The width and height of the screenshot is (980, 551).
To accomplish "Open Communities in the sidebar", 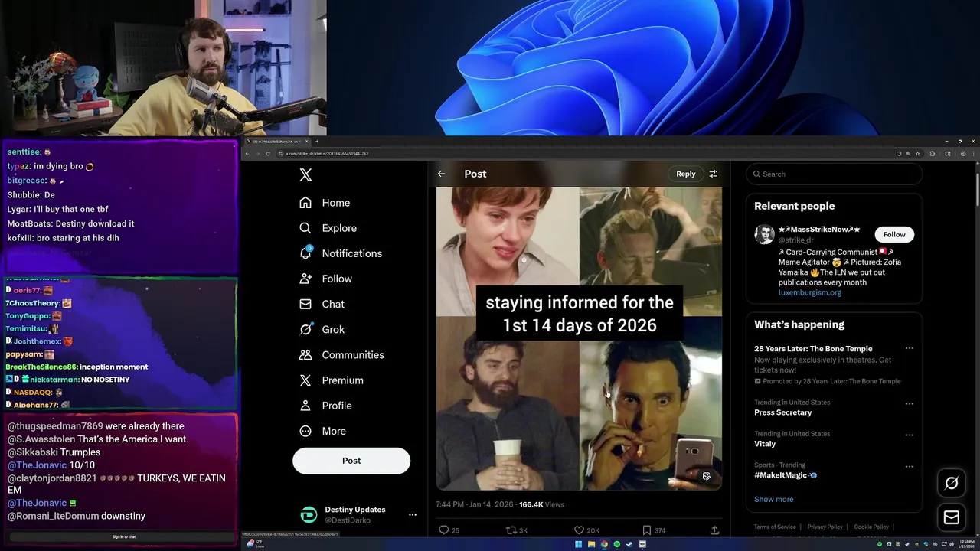I will (x=341, y=354).
